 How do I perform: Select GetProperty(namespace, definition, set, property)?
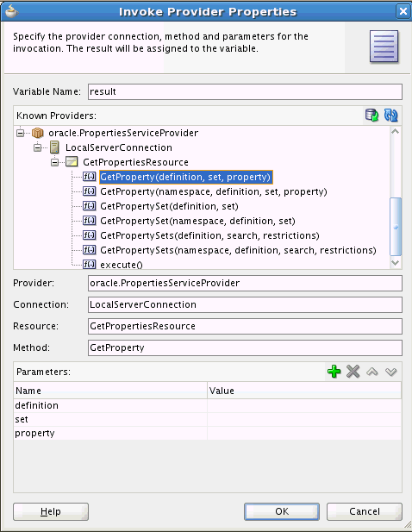214,191
